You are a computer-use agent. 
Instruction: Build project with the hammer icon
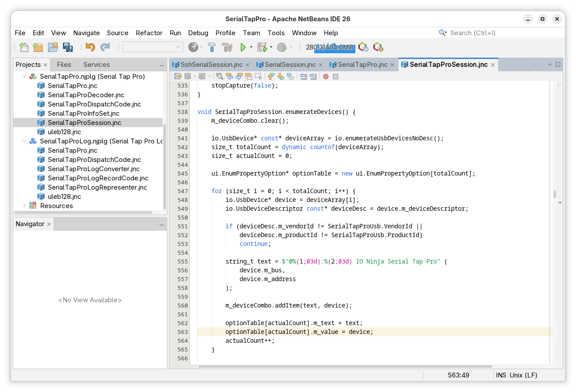point(212,47)
